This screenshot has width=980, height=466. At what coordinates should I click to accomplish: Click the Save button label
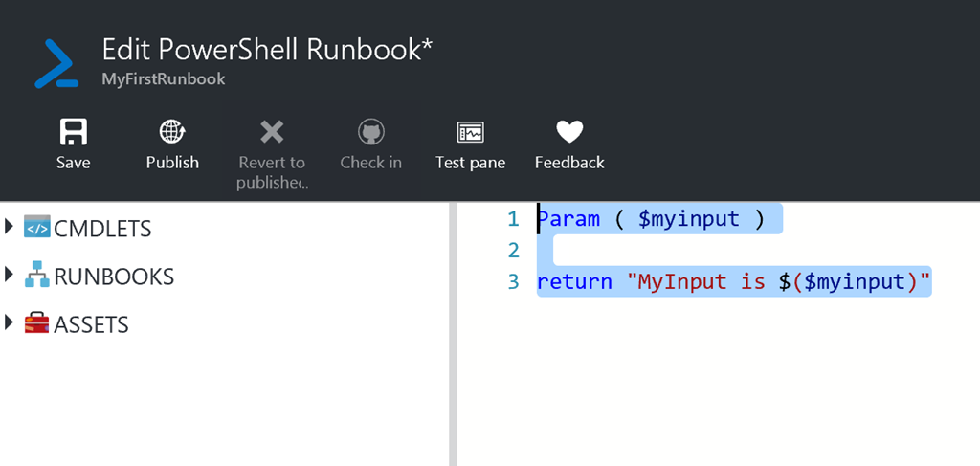[73, 163]
